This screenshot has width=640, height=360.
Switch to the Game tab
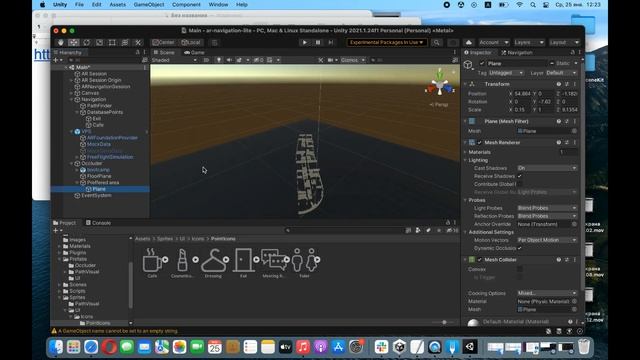pyautogui.click(x=194, y=53)
